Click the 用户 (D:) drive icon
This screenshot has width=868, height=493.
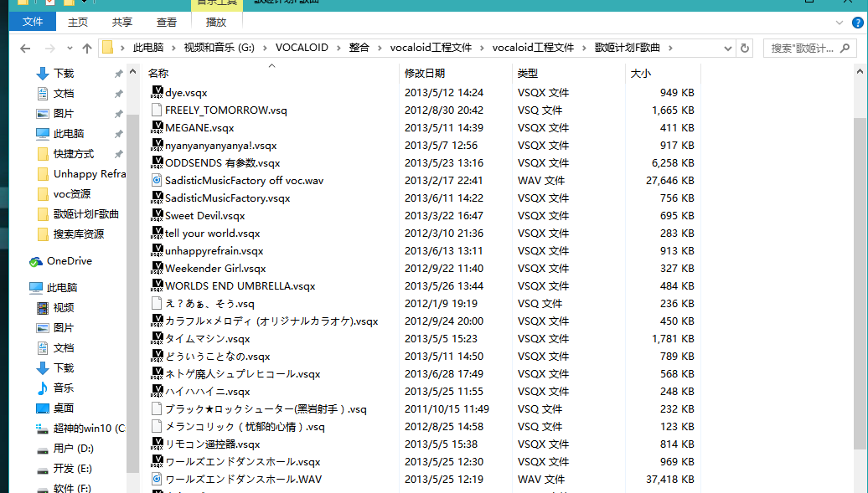[43, 449]
